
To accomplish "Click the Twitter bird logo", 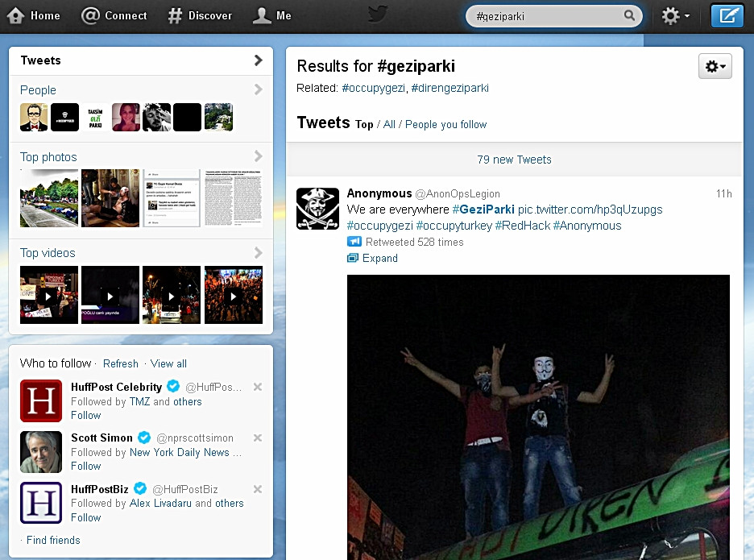I will point(377,15).
